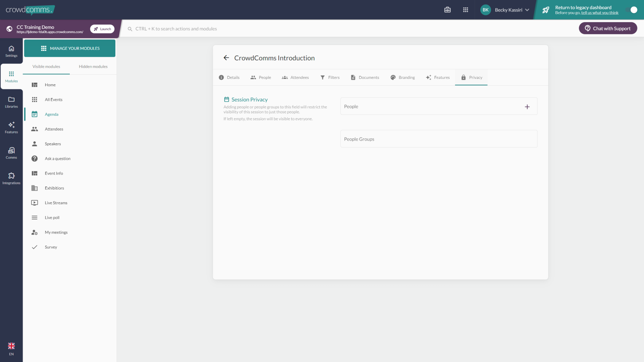
Task: Click the Live poll list icon
Action: [34, 218]
